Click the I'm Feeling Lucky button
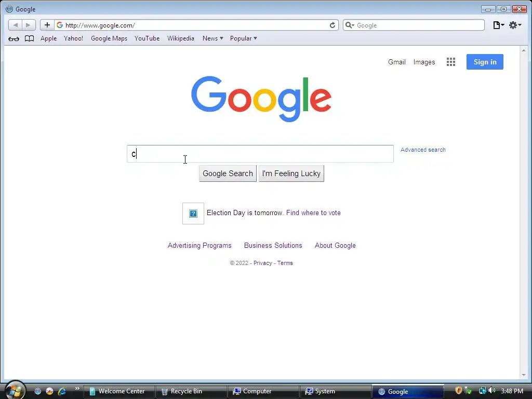The height and width of the screenshot is (399, 532). coord(291,174)
